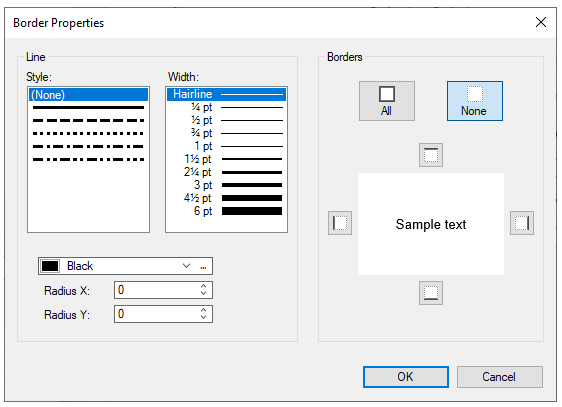The width and height of the screenshot is (562, 407).
Task: Toggle the bottom border line
Action: pyautogui.click(x=431, y=293)
